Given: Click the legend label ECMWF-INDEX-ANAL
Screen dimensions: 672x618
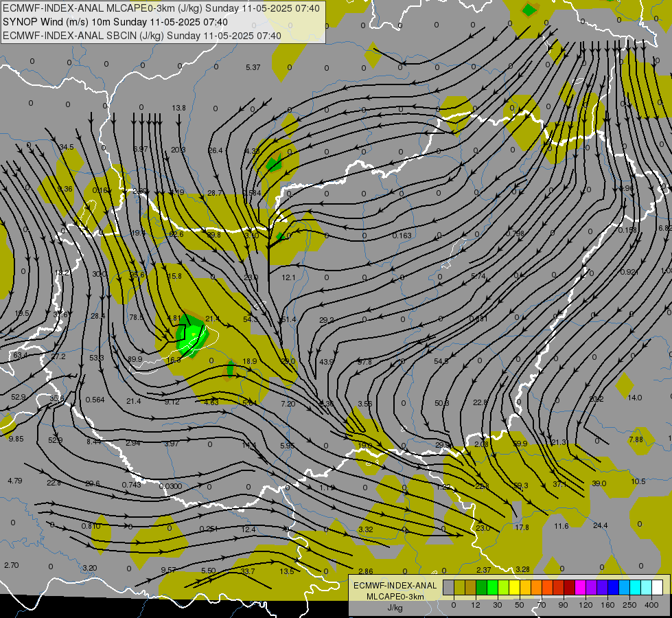Looking at the screenshot, I should pos(395,586).
